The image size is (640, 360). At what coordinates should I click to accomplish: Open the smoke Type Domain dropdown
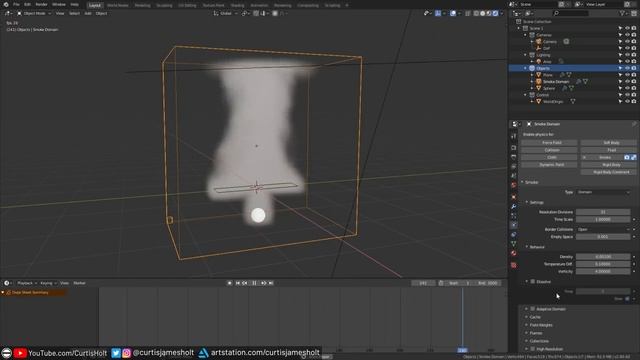(603, 192)
